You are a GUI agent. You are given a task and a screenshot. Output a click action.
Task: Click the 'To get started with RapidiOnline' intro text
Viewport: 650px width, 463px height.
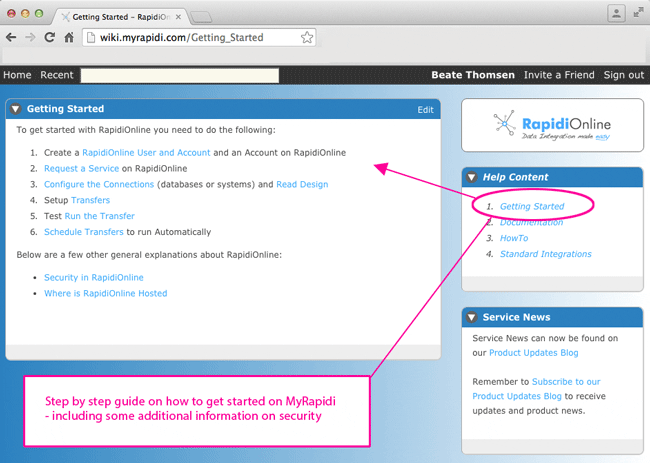point(146,130)
